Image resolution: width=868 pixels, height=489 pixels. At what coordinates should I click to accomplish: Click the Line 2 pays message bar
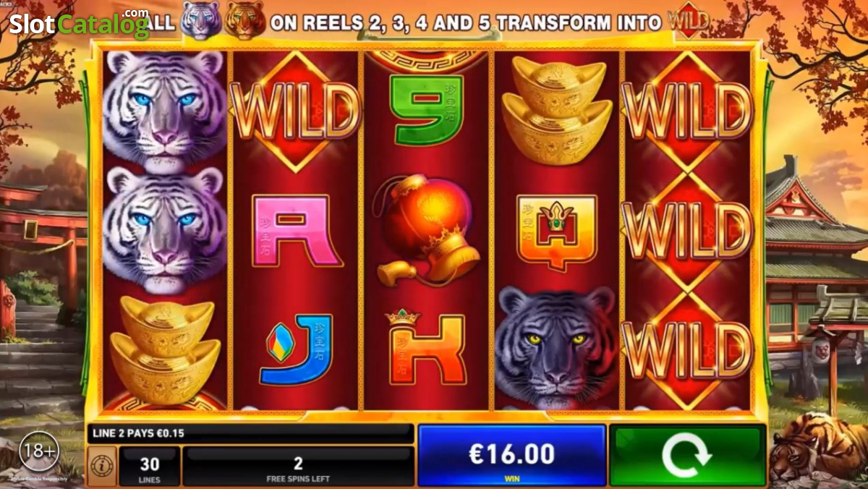tap(250, 434)
